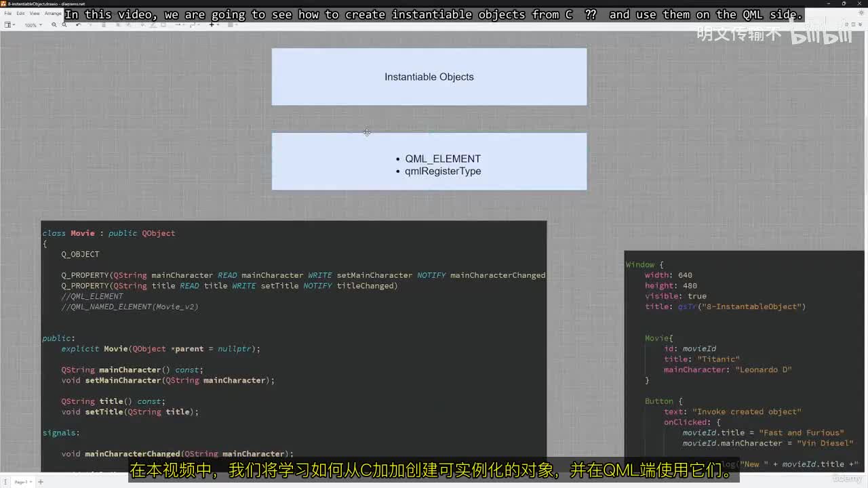Click the Delete trash icon

(x=104, y=25)
